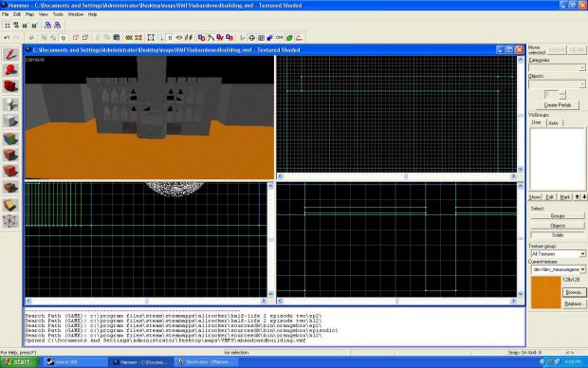This screenshot has height=368, width=588.
Task: Set select mode to Solids
Action: coord(558,235)
